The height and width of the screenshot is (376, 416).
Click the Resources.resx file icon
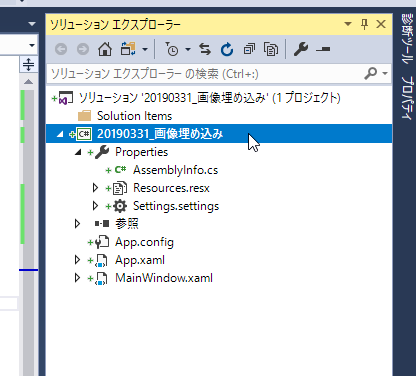click(x=120, y=188)
